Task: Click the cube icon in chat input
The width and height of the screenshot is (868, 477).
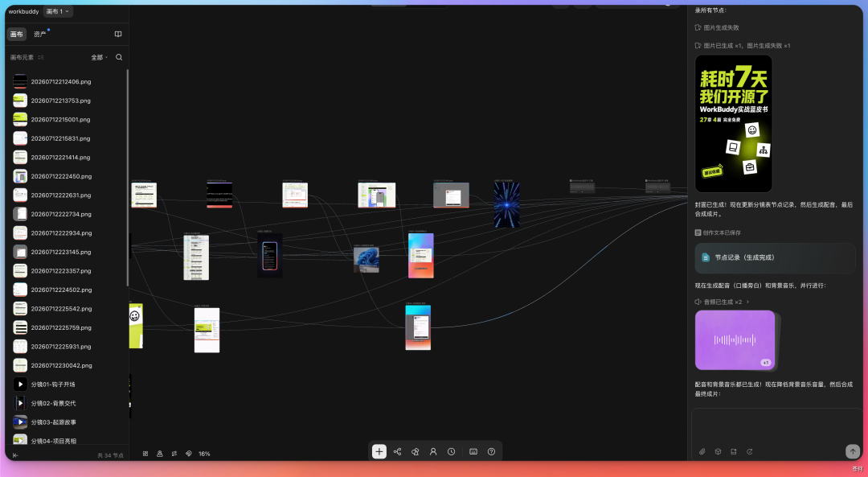Action: click(x=718, y=451)
